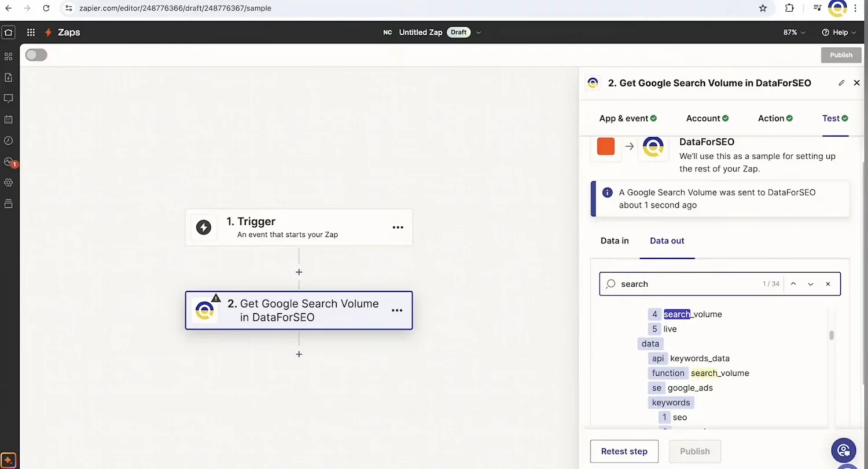Open the comments speech bubble icon
This screenshot has height=469, width=868.
pyautogui.click(x=8, y=98)
